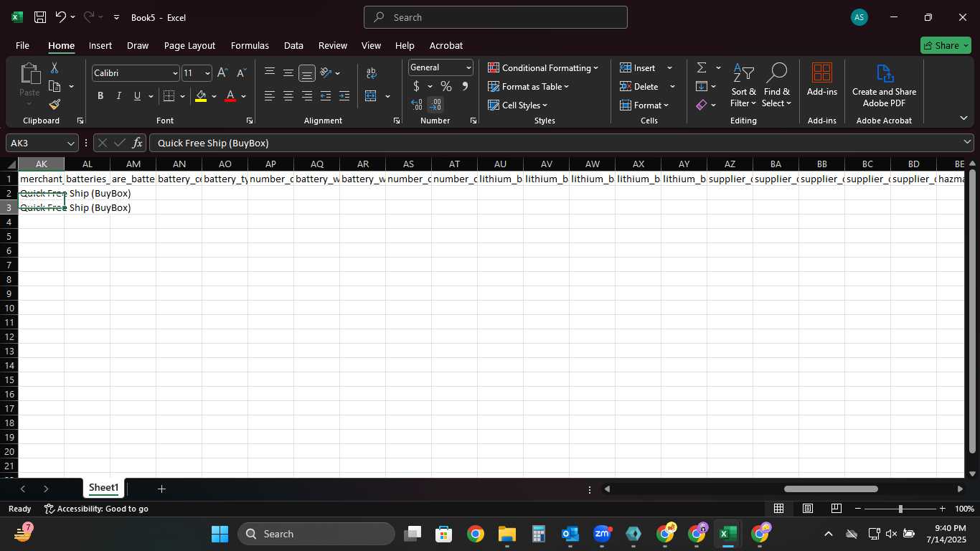Expand Format as Table menu

coord(529,87)
